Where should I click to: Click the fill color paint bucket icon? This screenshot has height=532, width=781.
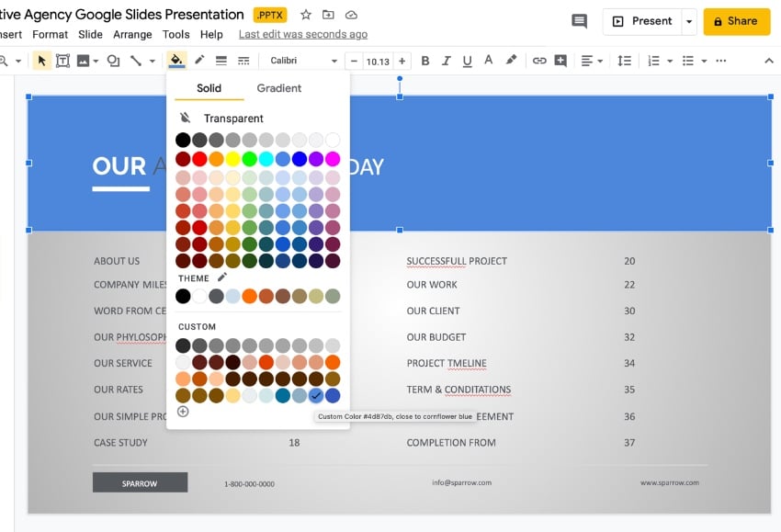pyautogui.click(x=176, y=61)
